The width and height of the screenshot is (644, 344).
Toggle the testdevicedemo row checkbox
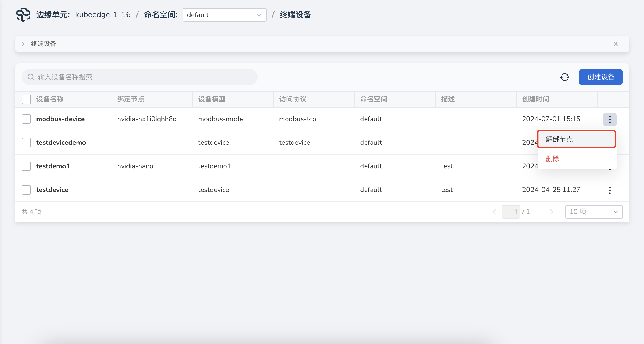click(26, 143)
